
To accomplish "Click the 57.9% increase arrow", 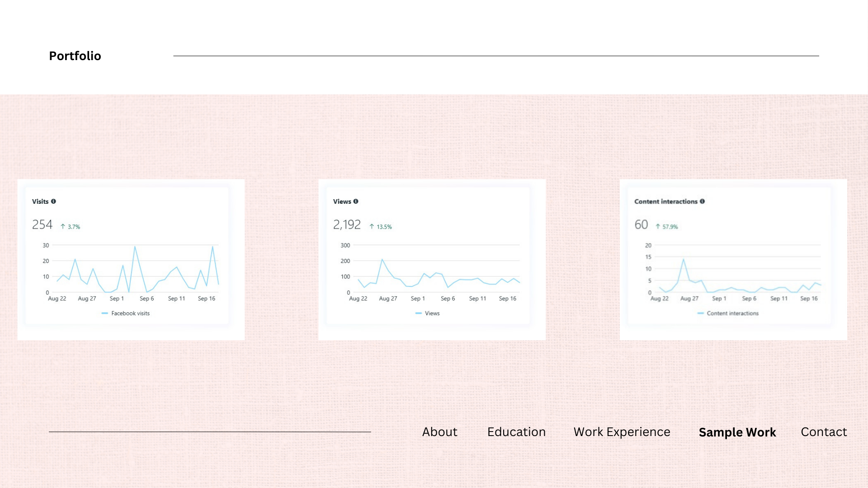I will pyautogui.click(x=658, y=226).
